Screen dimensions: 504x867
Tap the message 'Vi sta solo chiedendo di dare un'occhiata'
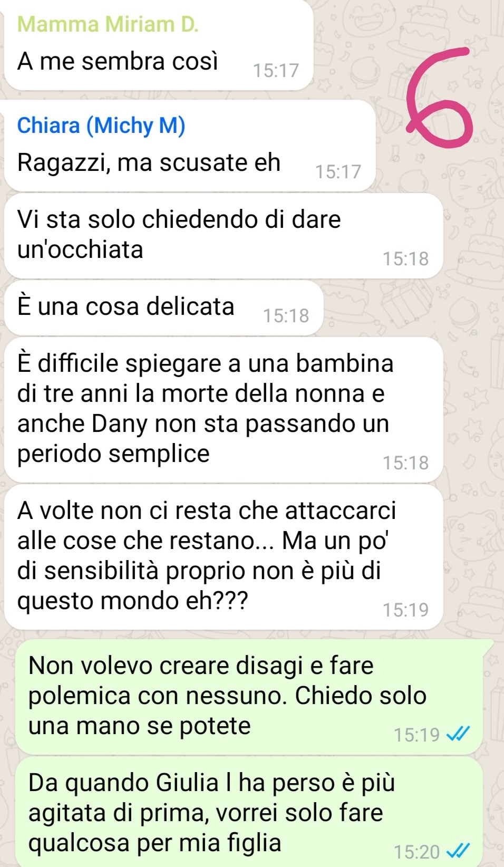(224, 236)
